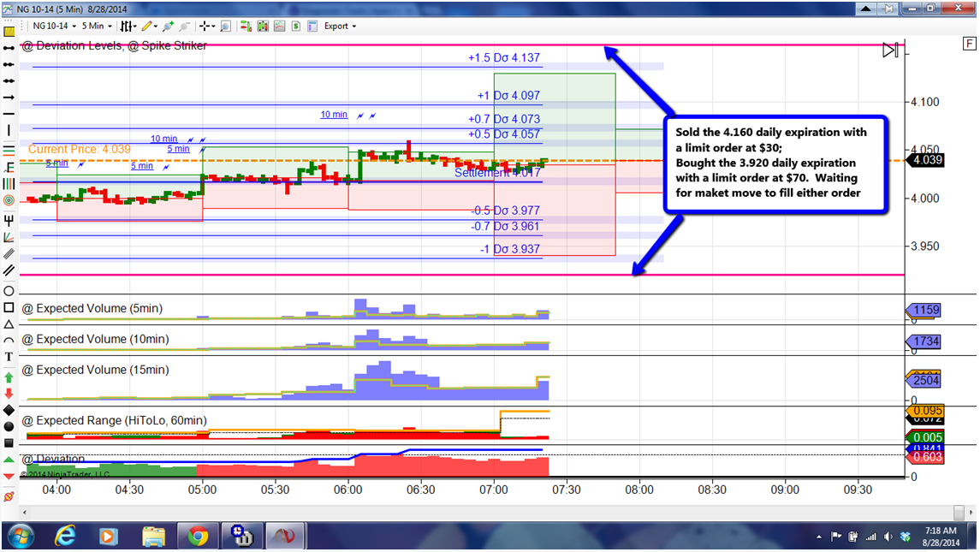The image size is (980, 552).
Task: Show hidden system tray icons arrow
Action: click(819, 537)
